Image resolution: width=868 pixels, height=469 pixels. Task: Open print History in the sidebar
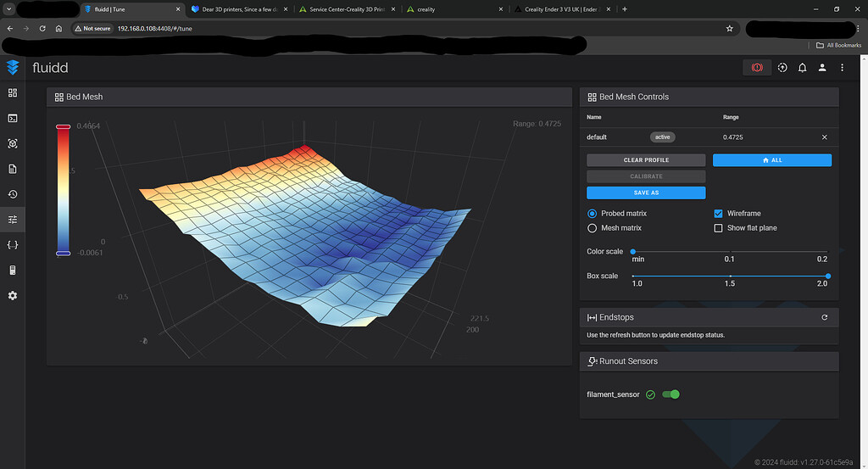pos(12,194)
